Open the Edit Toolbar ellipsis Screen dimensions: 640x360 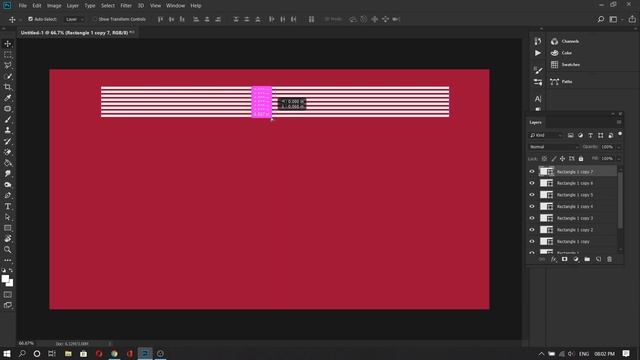pos(8,260)
